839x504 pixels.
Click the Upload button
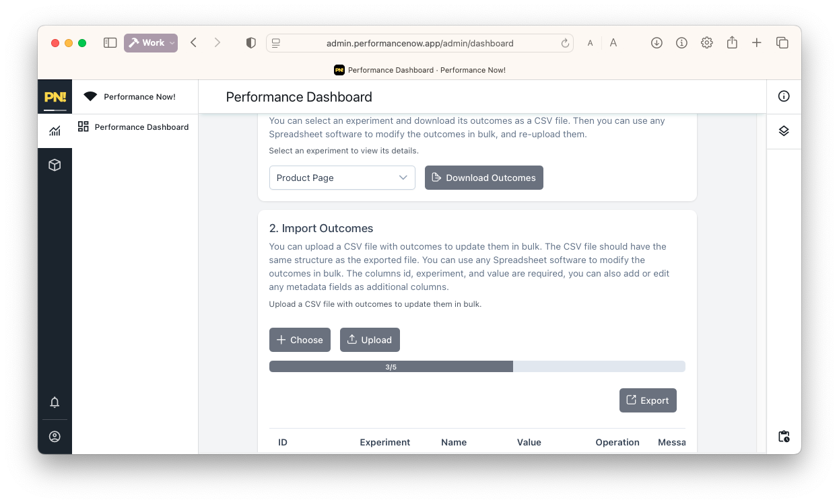point(370,340)
